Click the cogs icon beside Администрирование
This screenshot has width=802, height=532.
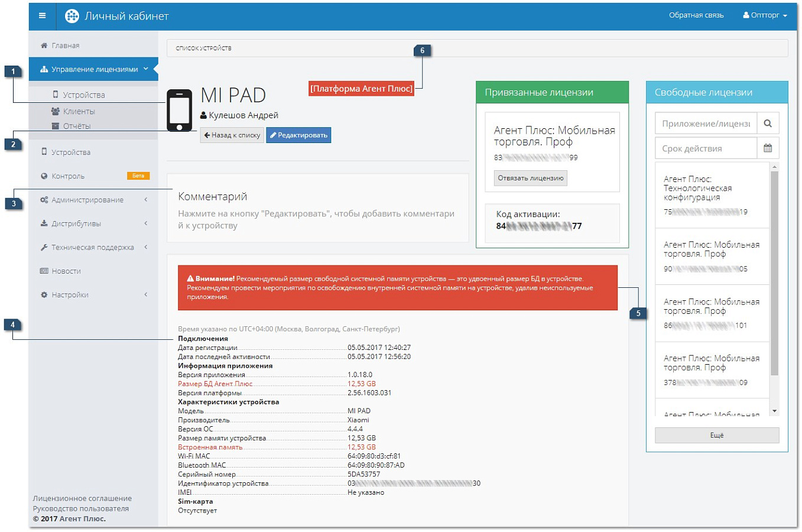click(44, 200)
